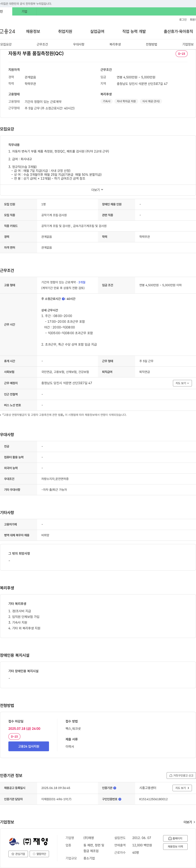Click the salary text 연봉 4,500만원 ~ 5,000만원
This screenshot has width=196, height=868.
(x=136, y=77)
